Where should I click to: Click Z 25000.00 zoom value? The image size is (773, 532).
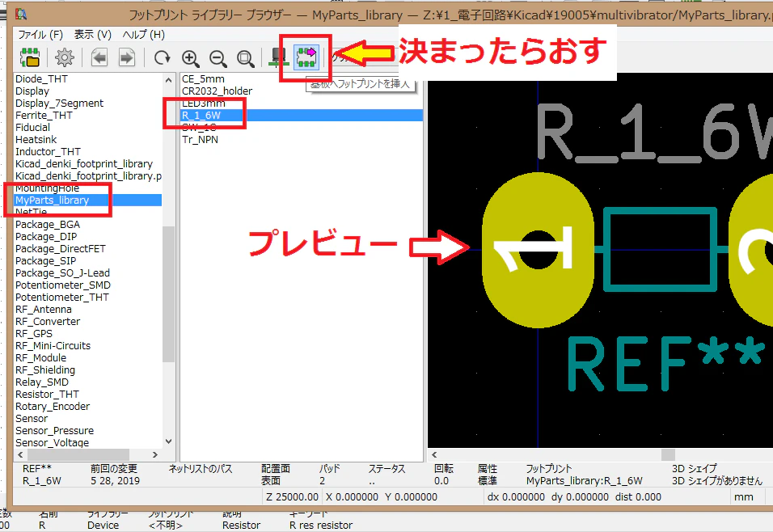click(292, 497)
